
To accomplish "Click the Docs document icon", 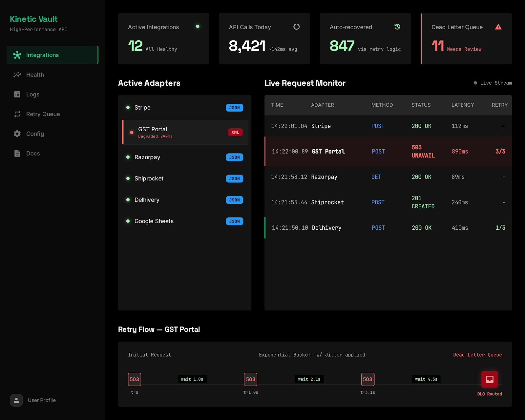I will [x=17, y=154].
